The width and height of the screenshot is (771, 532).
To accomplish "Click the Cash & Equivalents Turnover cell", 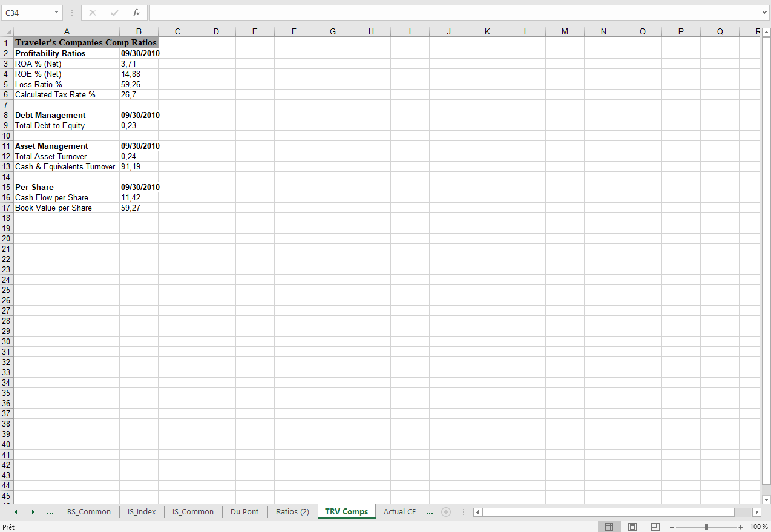I will 67,166.
